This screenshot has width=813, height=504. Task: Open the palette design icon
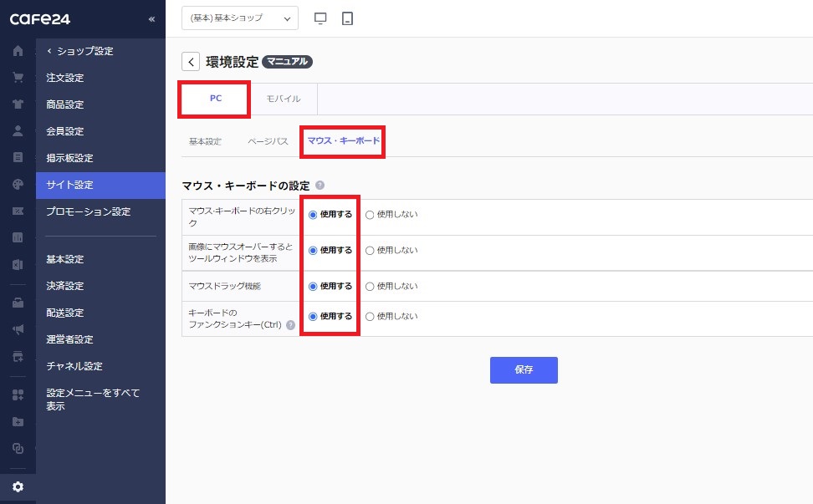click(x=18, y=185)
